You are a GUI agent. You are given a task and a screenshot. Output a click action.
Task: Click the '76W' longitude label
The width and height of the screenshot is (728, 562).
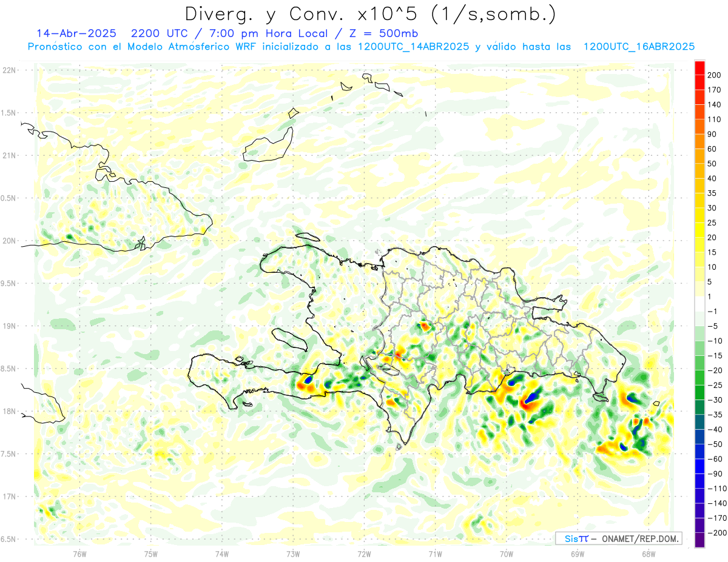click(x=79, y=554)
